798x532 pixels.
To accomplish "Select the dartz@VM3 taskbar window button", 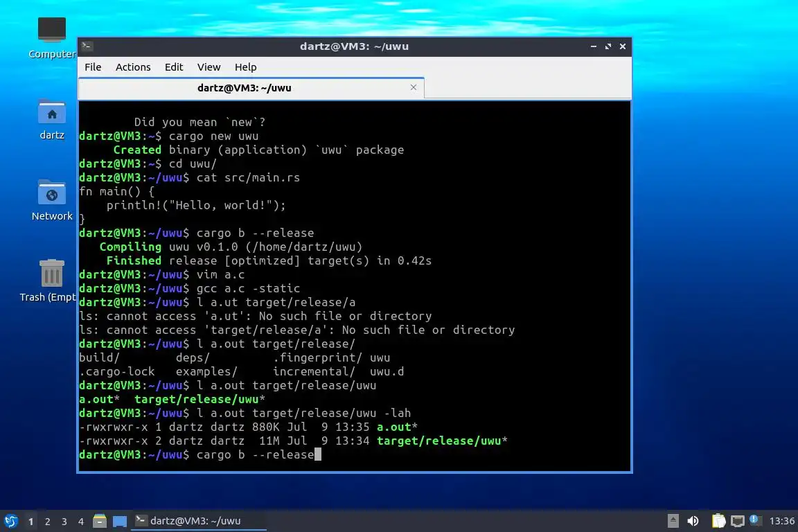I will [199, 521].
